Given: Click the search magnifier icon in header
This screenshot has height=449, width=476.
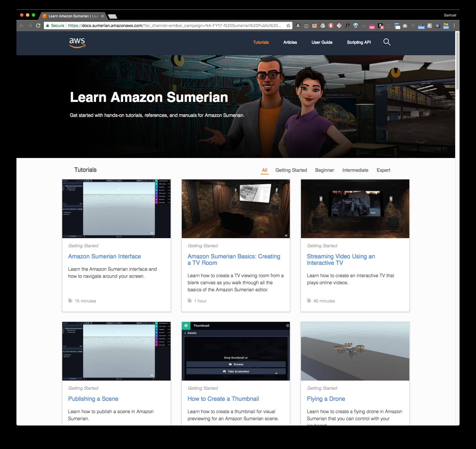Looking at the screenshot, I should 387,42.
